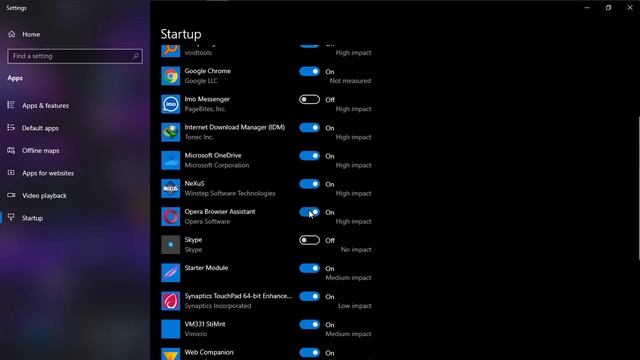Click the Imo Messenger app icon
This screenshot has height=360, width=640.
[x=170, y=104]
